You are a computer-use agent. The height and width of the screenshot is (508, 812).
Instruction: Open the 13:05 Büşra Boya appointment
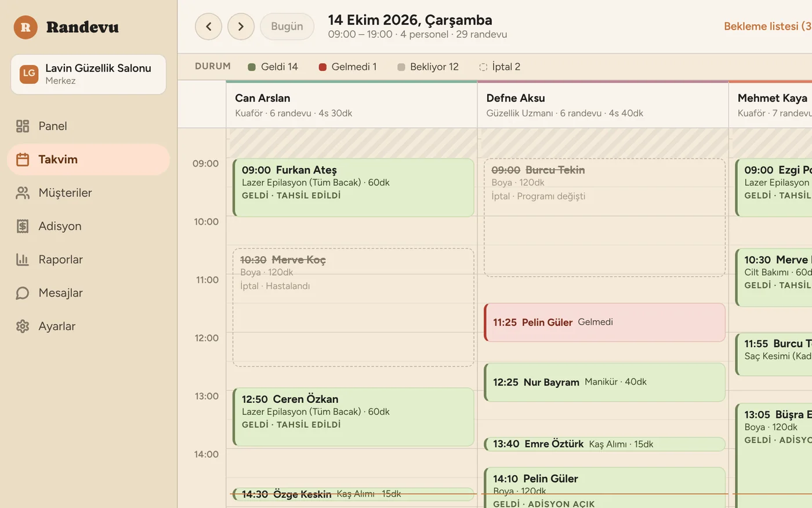click(774, 456)
